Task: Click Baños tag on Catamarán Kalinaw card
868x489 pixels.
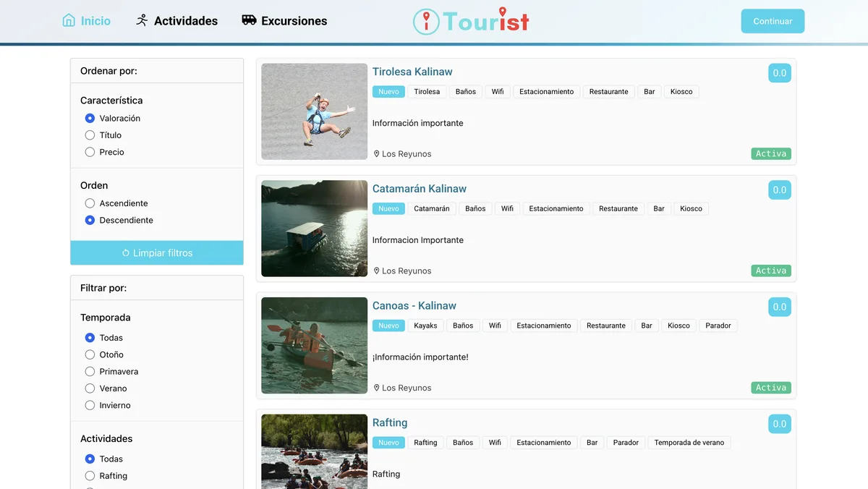Action: coord(475,209)
